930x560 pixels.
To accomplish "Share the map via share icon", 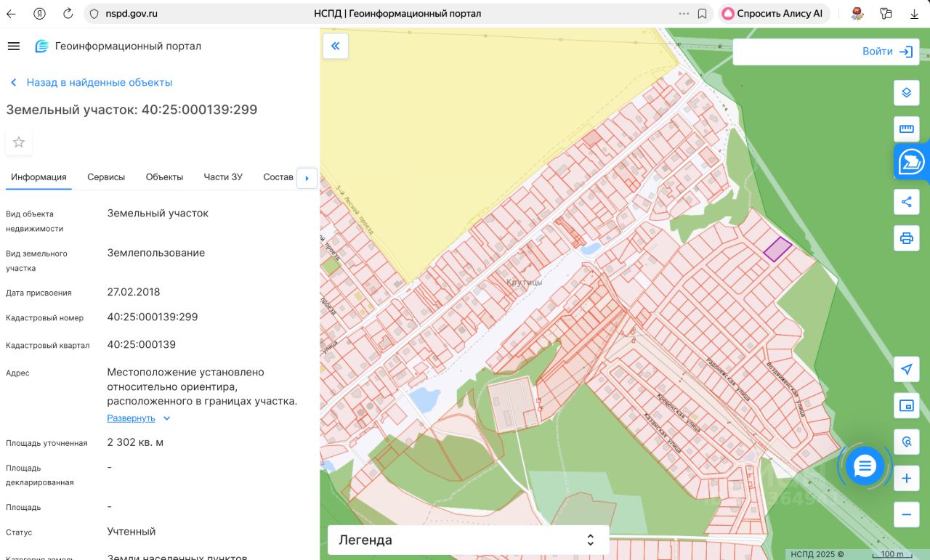I will 906,202.
